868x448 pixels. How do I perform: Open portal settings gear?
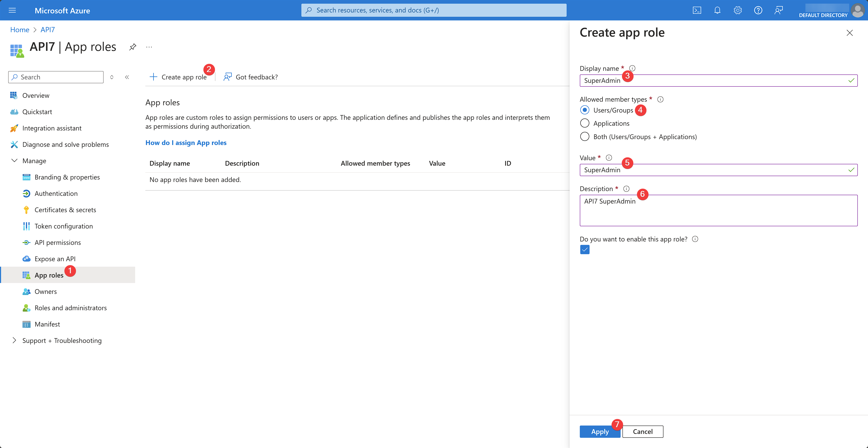click(x=738, y=10)
